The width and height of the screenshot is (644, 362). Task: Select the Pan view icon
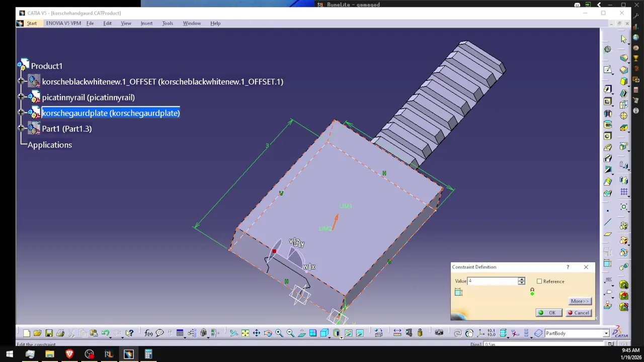pos(257,333)
